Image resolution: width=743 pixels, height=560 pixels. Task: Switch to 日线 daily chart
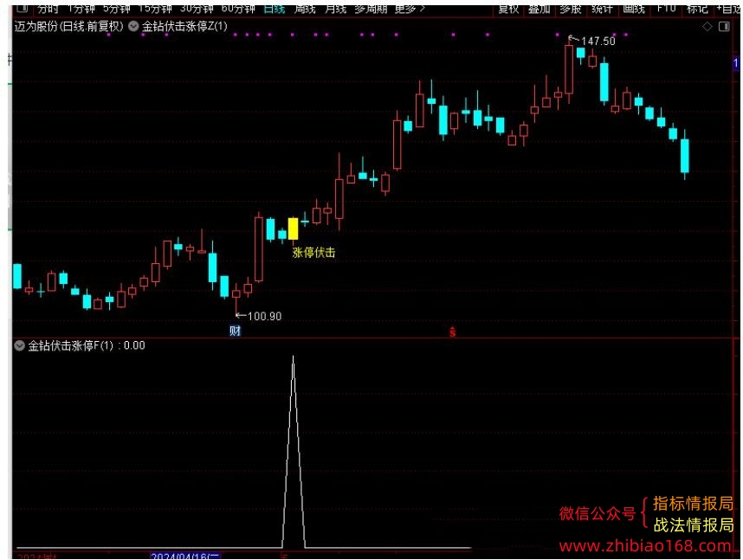275,9
